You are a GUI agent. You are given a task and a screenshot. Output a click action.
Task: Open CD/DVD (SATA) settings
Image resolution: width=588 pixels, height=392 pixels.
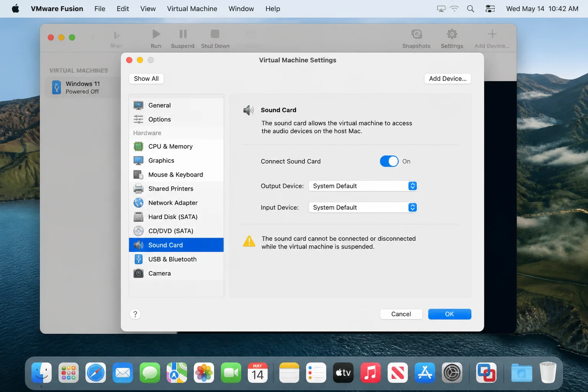[x=176, y=231]
